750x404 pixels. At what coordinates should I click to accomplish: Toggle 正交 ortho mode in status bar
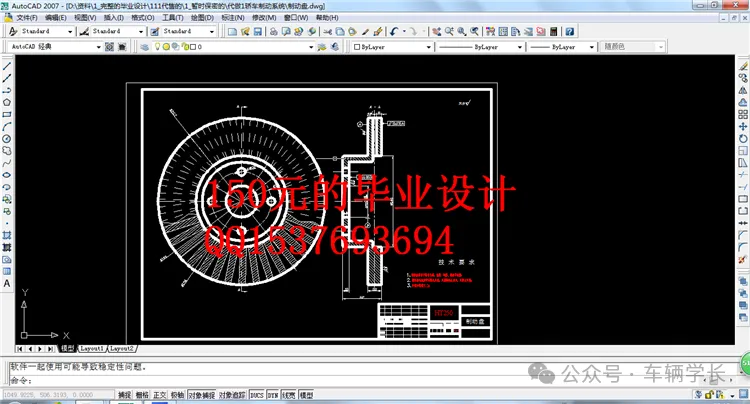160,395
